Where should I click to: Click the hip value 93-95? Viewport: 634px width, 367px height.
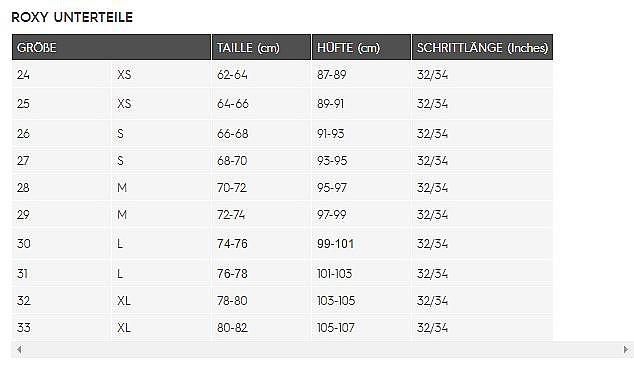(x=332, y=161)
